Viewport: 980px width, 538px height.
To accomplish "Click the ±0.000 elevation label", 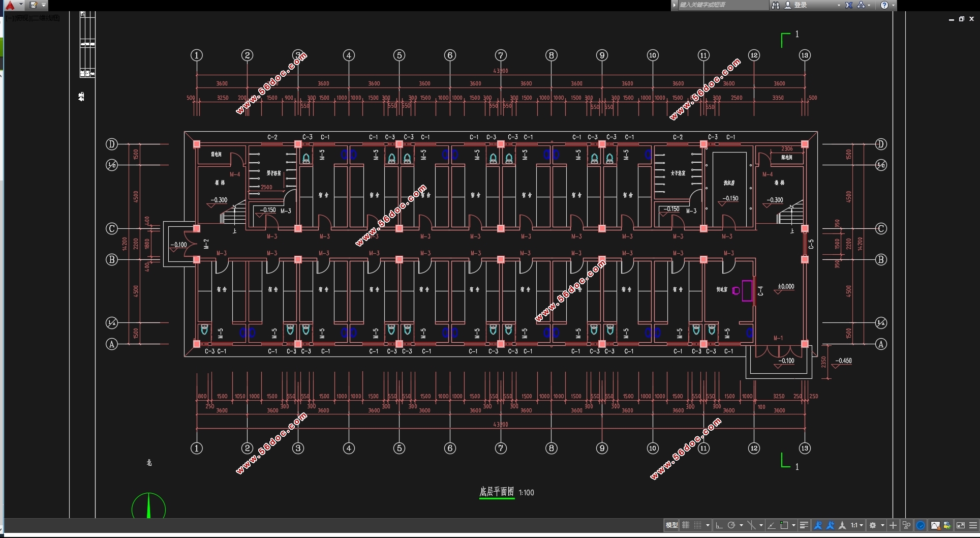I will (786, 286).
